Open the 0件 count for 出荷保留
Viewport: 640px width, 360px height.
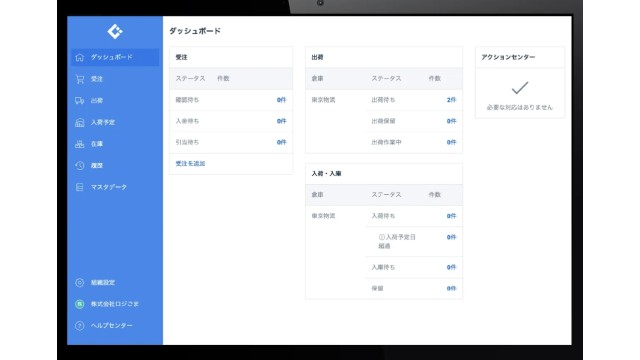click(x=451, y=121)
